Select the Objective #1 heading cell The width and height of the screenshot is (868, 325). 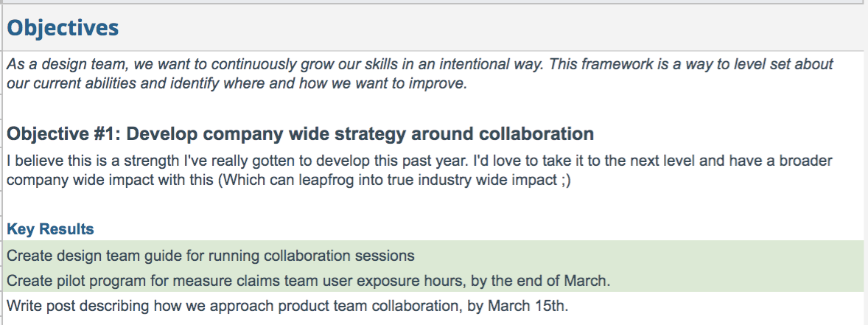pos(300,134)
